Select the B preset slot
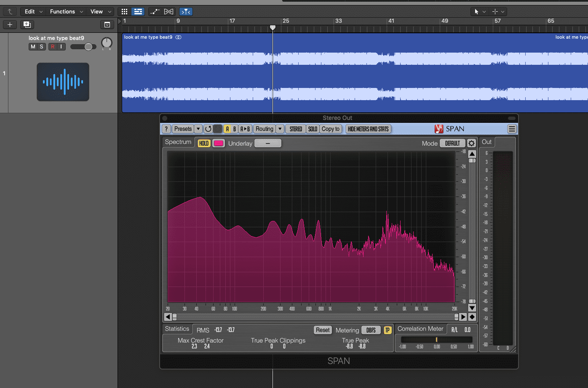 (235, 129)
